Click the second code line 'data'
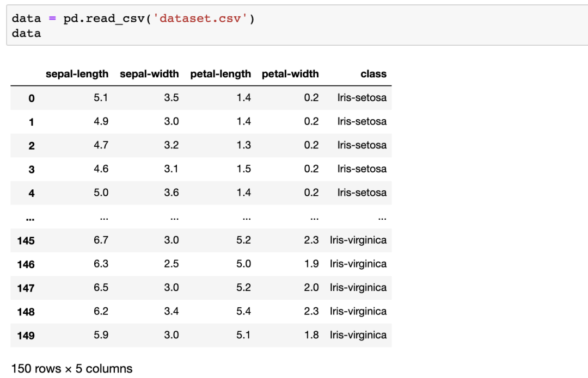 (26, 33)
